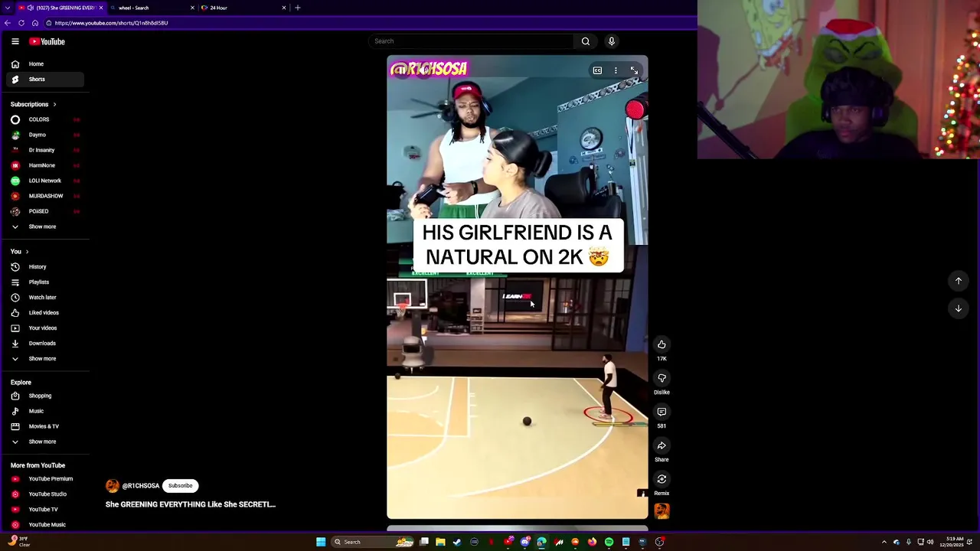This screenshot has height=551, width=980.
Task: Open LOLI Network channel subscription
Action: 45,181
